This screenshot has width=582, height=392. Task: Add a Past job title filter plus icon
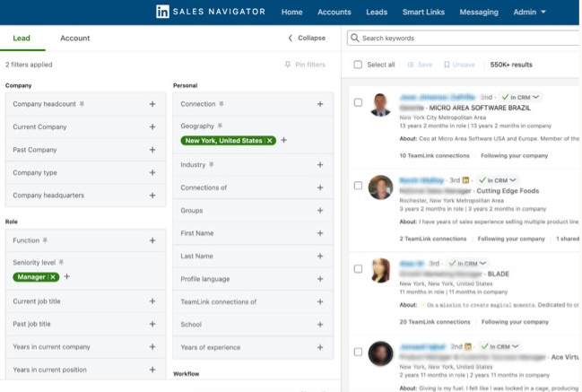pos(152,324)
